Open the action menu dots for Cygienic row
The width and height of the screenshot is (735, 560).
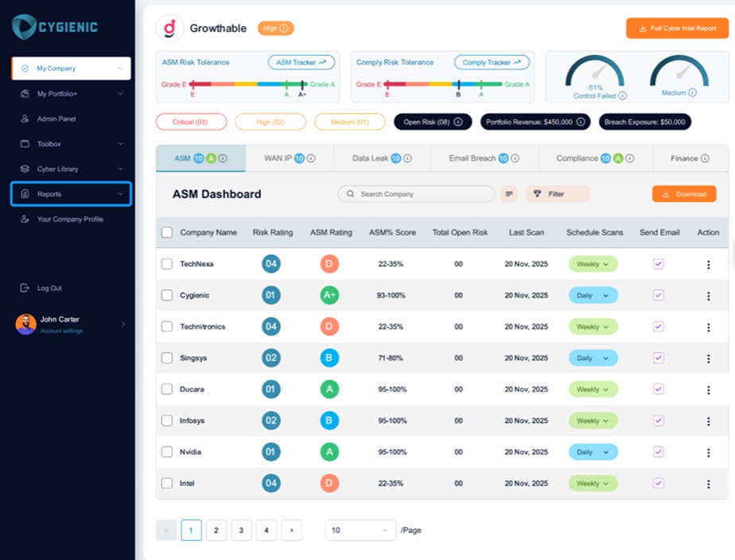tap(708, 296)
